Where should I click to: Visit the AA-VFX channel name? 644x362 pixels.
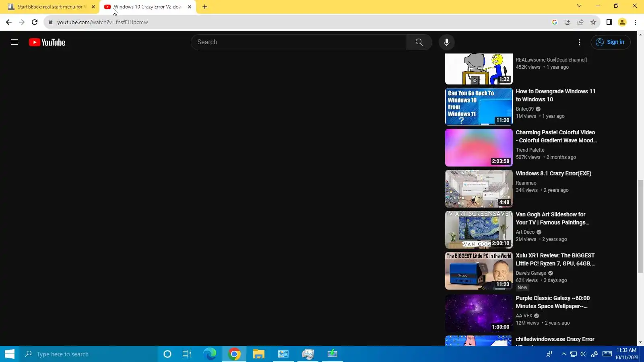(x=524, y=316)
